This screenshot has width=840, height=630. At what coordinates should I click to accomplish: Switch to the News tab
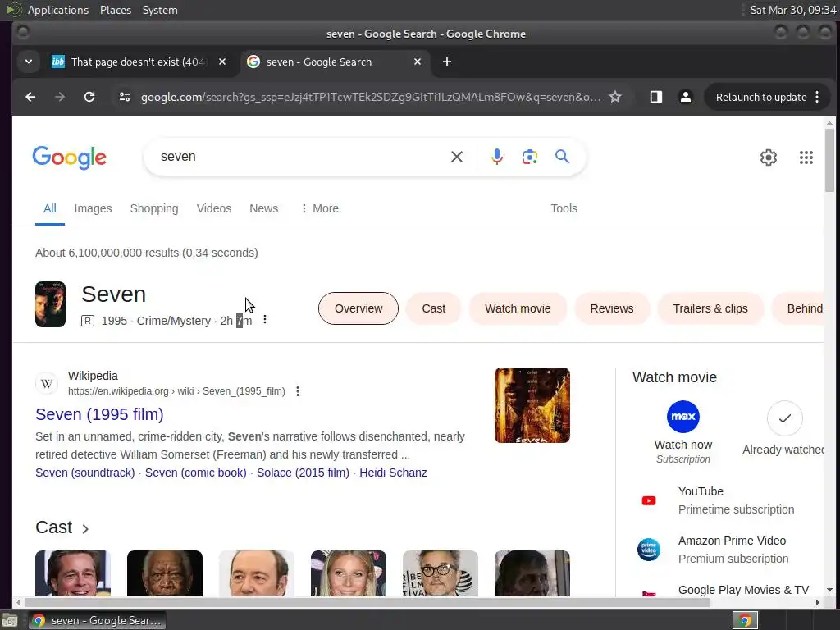tap(263, 208)
